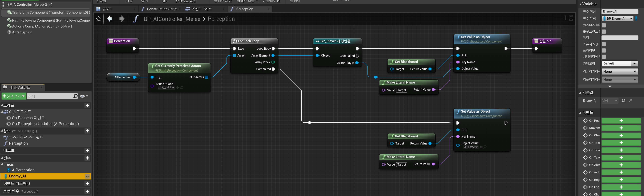Viewport: 644px width, 196px height.
Task: Click the magnifier icon next to Enemy AI default
Action: pos(623,101)
